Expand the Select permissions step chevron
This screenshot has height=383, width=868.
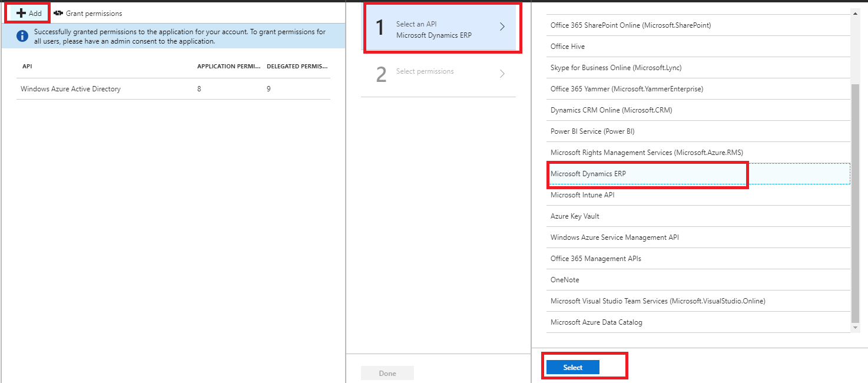[502, 74]
